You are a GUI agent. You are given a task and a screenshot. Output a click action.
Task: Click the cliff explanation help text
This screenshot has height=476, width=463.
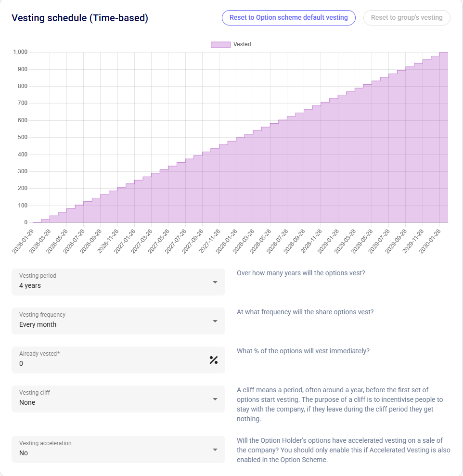(x=340, y=404)
